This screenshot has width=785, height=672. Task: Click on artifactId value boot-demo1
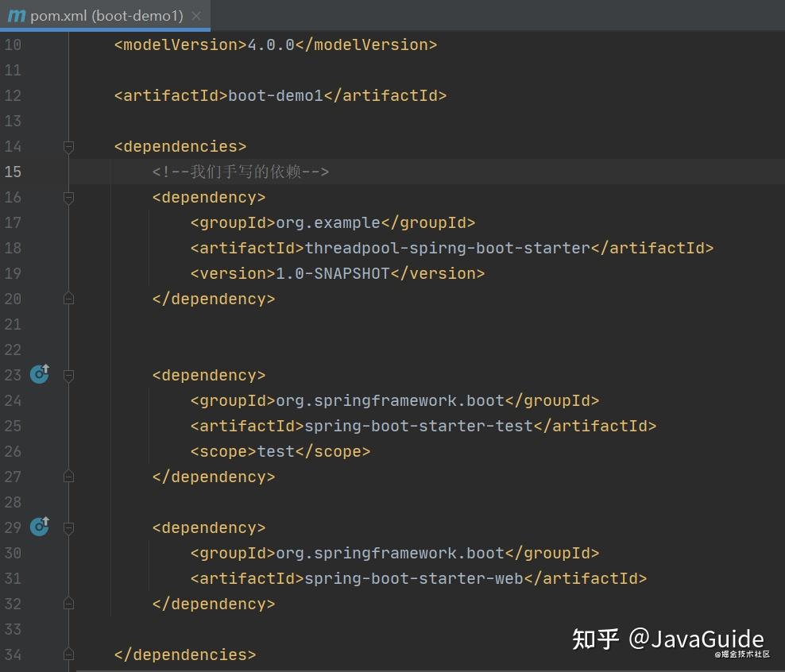[276, 95]
